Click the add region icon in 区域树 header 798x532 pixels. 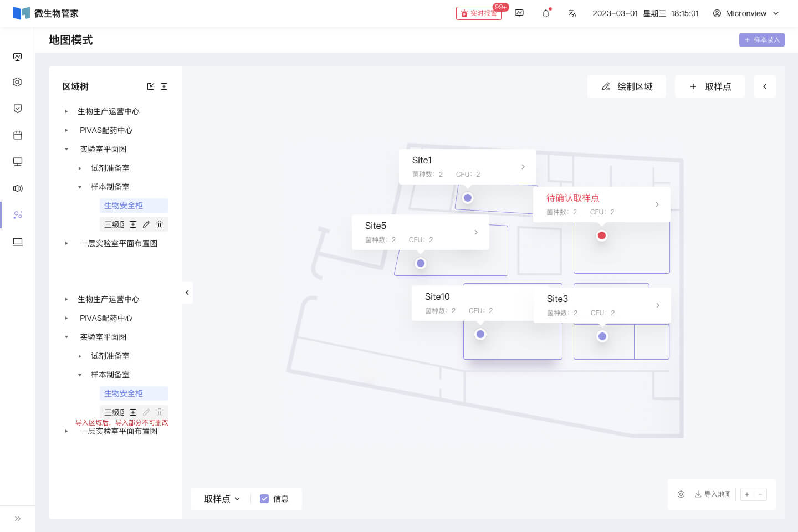(x=164, y=86)
